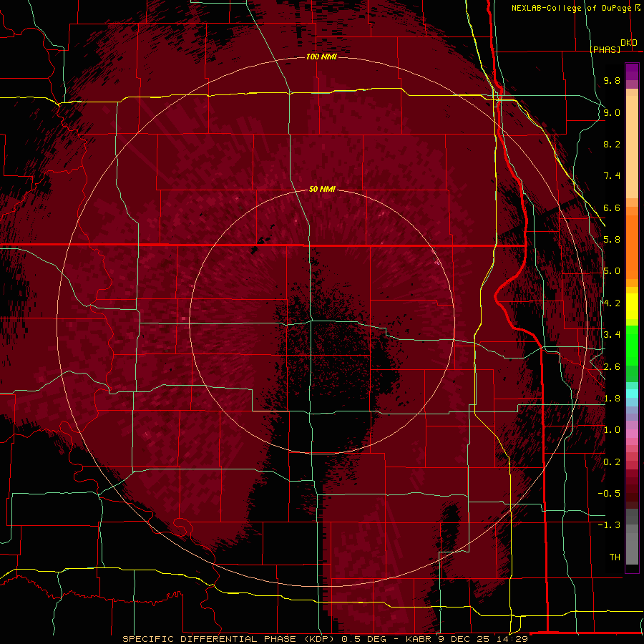Click the 1.0 value on the color scale
The image size is (644, 644).
pyautogui.click(x=612, y=430)
